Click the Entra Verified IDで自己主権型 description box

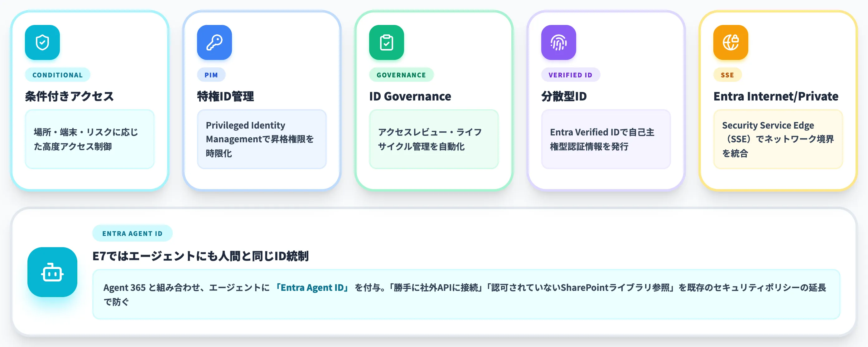tap(606, 139)
